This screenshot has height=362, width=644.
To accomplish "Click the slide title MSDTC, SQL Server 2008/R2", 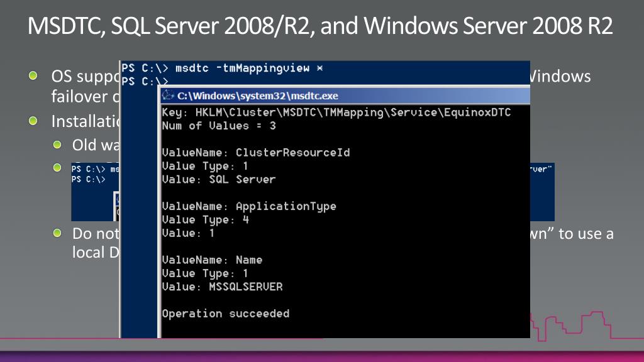I will click(320, 25).
